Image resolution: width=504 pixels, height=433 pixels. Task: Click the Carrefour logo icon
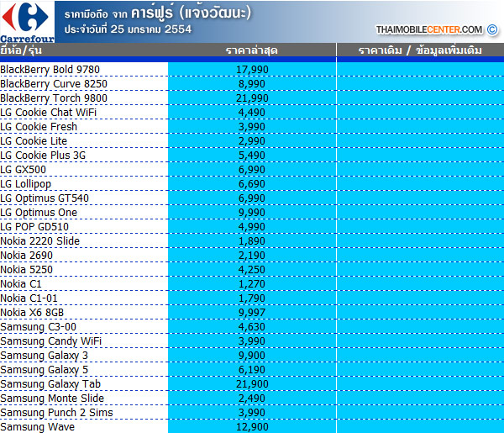(x=27, y=22)
